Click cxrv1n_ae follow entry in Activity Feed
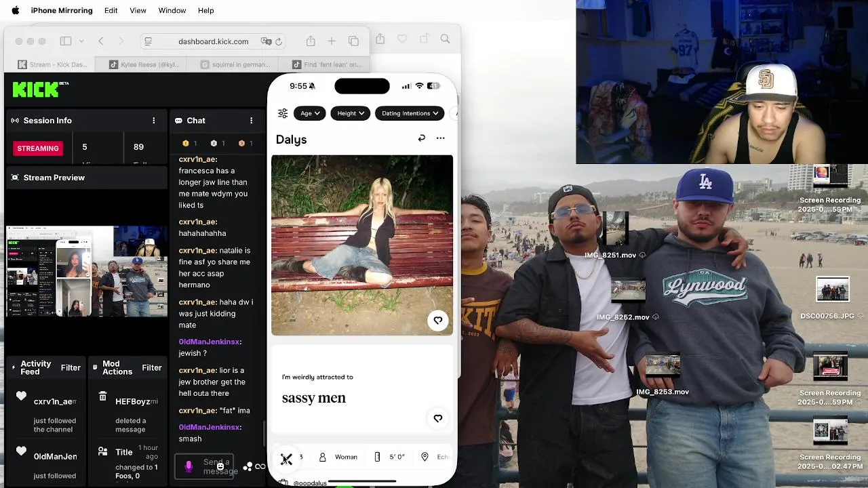 (47, 413)
